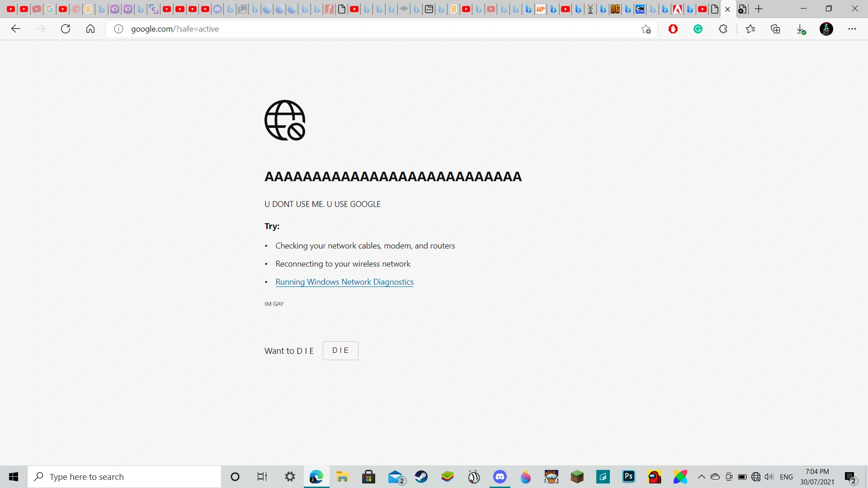Open the Downloads icon in the toolbar
The image size is (868, 488).
coord(801,28)
